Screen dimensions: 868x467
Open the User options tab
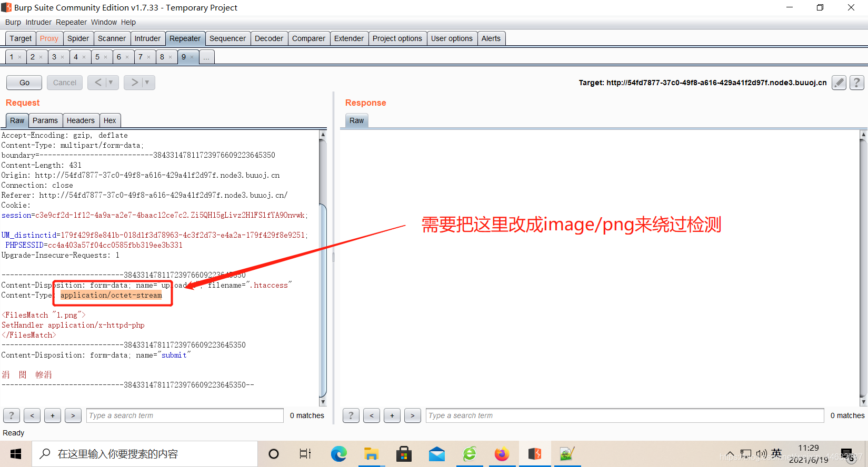[452, 38]
